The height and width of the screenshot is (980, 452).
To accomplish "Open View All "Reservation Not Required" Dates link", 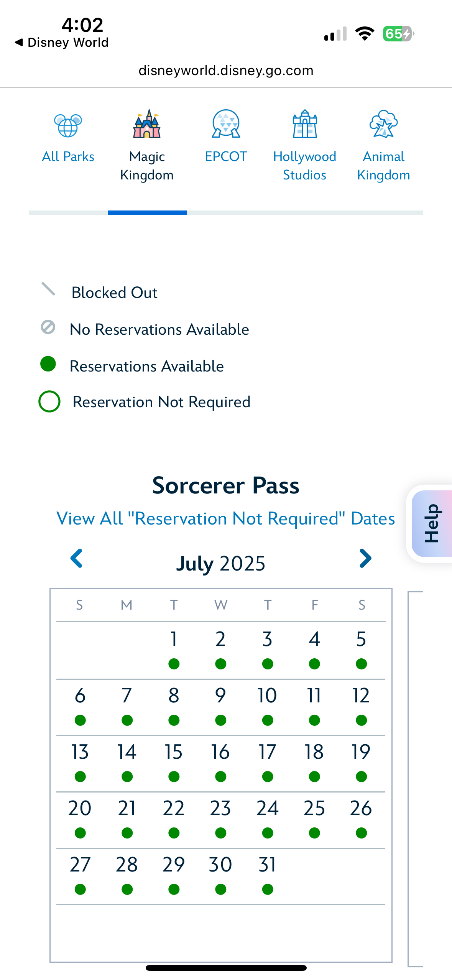I will [x=225, y=518].
